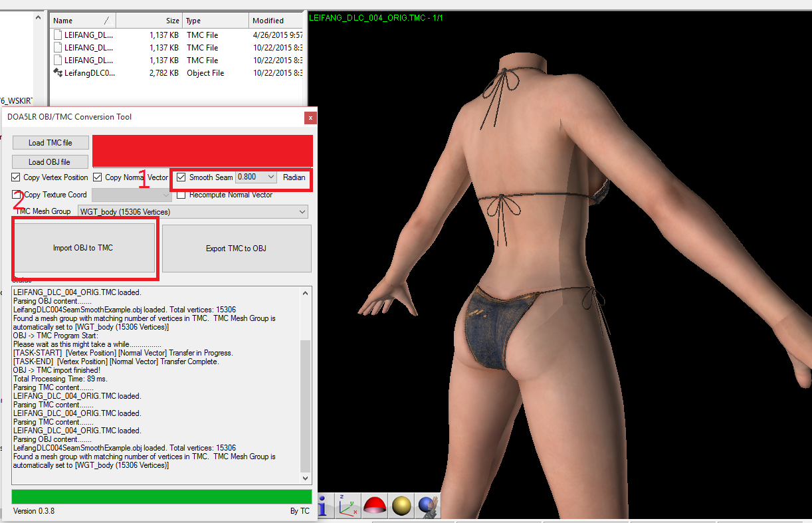The image size is (812, 523).
Task: Expand the TMC Mesh Group dropdown
Action: point(302,212)
